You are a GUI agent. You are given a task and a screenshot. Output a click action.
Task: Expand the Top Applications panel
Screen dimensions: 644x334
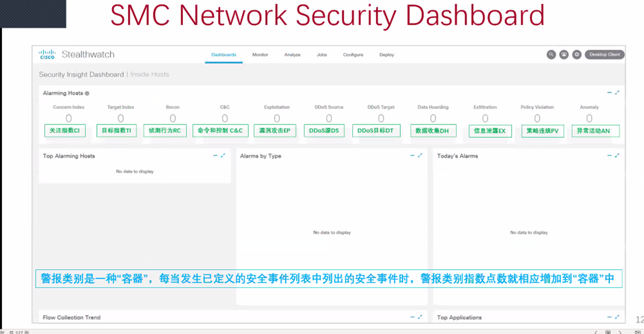tap(617, 317)
